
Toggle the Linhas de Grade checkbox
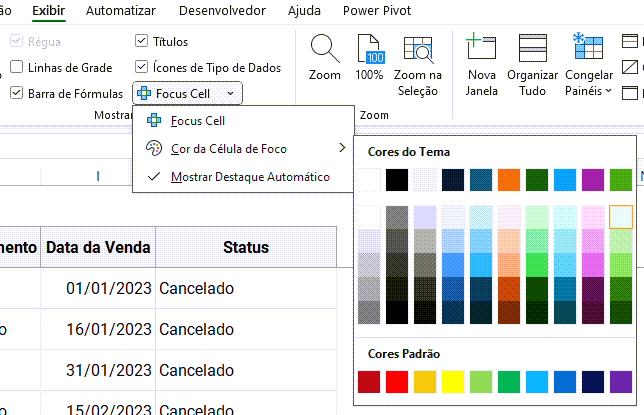click(x=17, y=68)
